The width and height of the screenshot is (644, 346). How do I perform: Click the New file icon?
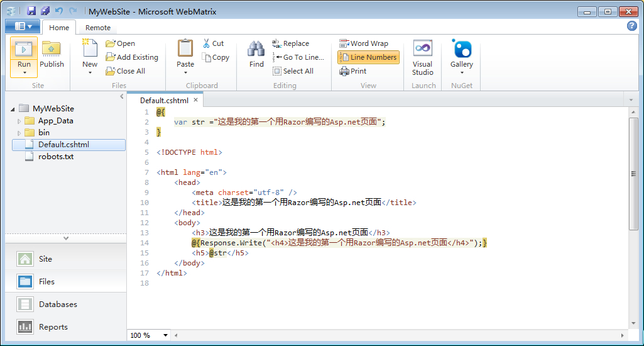90,48
